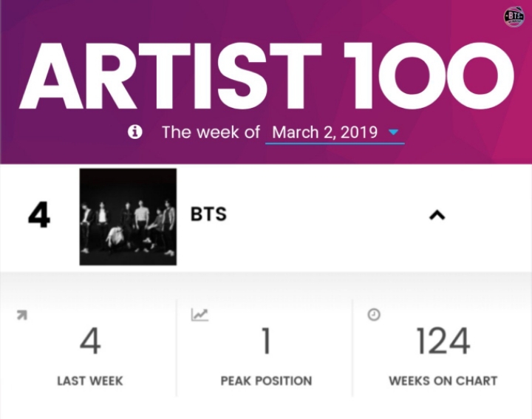Click the peak position chart icon
This screenshot has height=419, width=532.
(199, 315)
